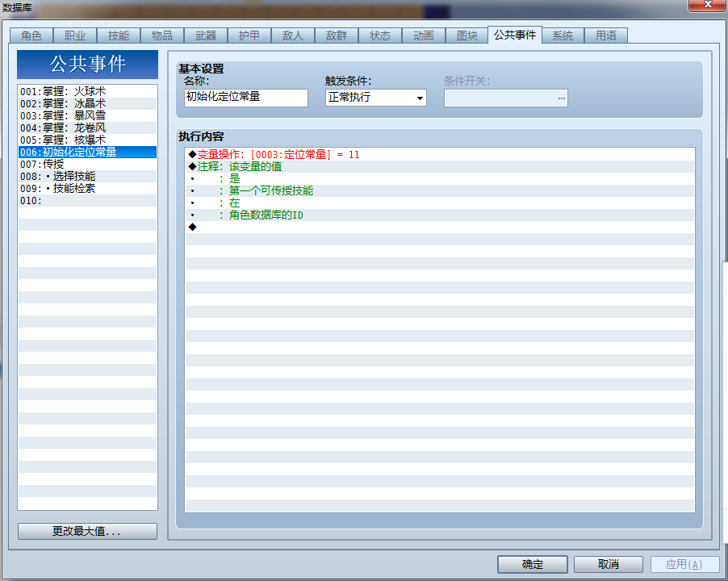Image resolution: width=728 pixels, height=581 pixels.
Task: Select the comment line reading 是
Action: (x=440, y=178)
